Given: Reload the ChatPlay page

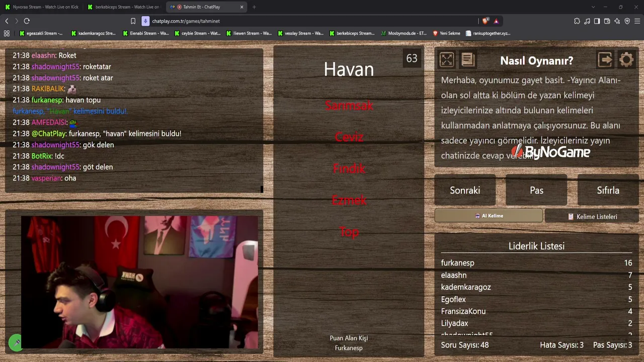Looking at the screenshot, I should point(27,21).
